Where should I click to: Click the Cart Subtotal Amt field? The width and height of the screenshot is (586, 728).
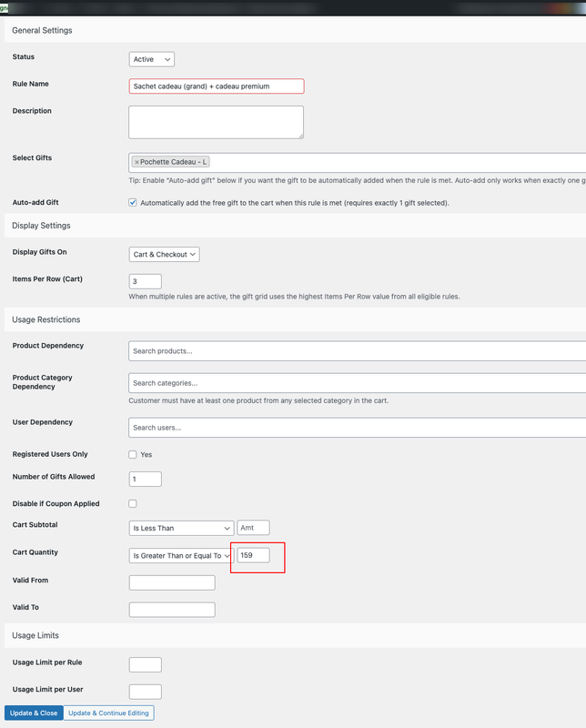pyautogui.click(x=254, y=528)
